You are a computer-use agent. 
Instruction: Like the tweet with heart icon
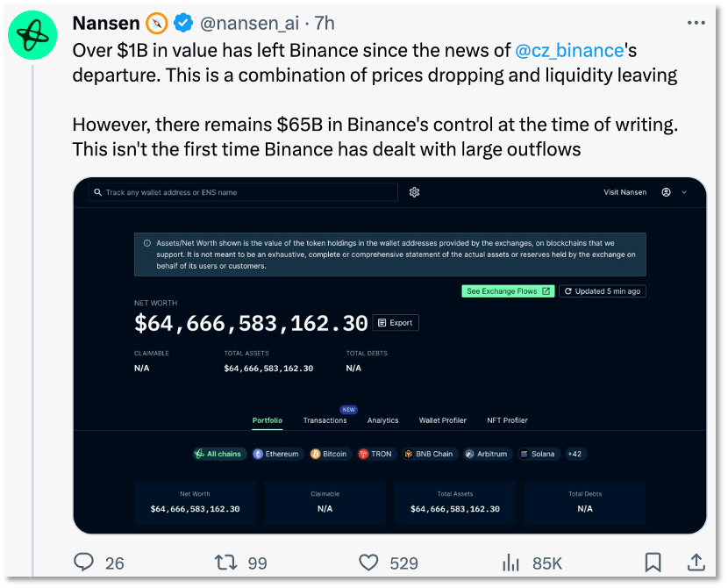tap(369, 563)
